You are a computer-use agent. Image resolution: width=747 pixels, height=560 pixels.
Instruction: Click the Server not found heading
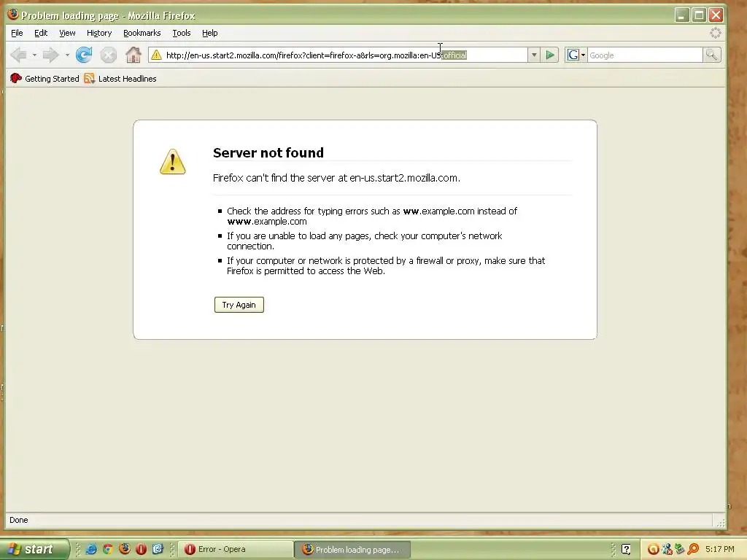click(x=268, y=152)
